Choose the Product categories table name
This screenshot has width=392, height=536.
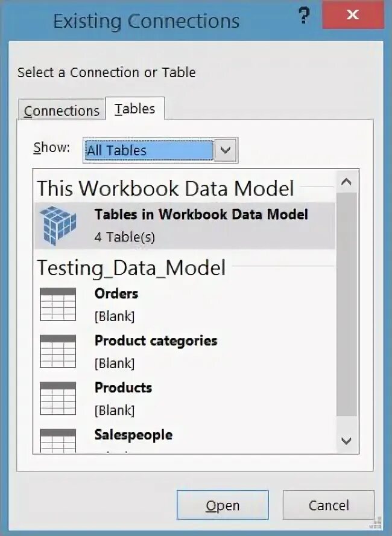point(156,341)
